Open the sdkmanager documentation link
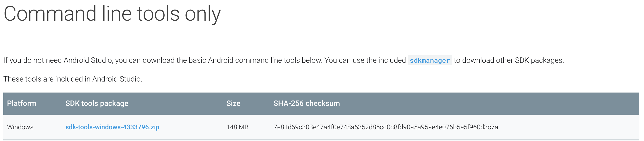 click(430, 60)
